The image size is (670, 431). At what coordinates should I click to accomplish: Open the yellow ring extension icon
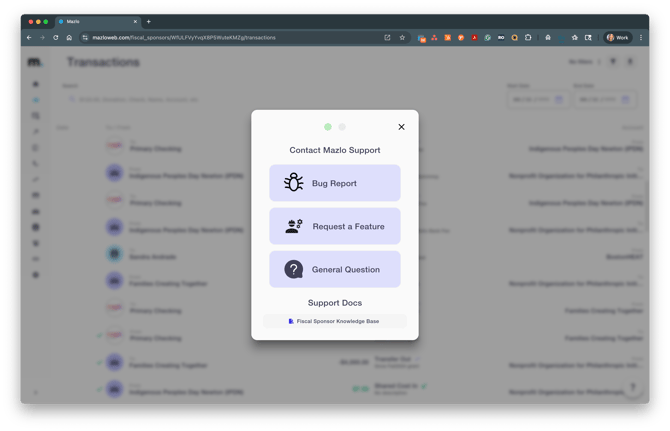pyautogui.click(x=514, y=38)
